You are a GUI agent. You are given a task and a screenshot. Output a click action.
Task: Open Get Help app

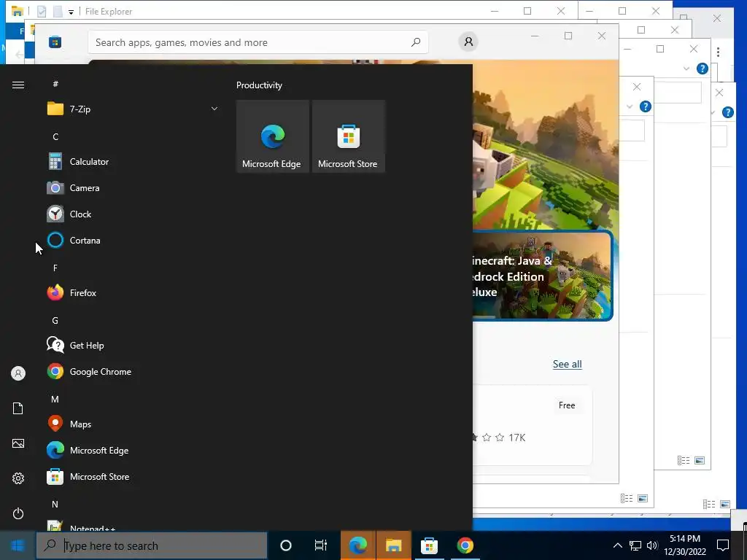pos(133,345)
